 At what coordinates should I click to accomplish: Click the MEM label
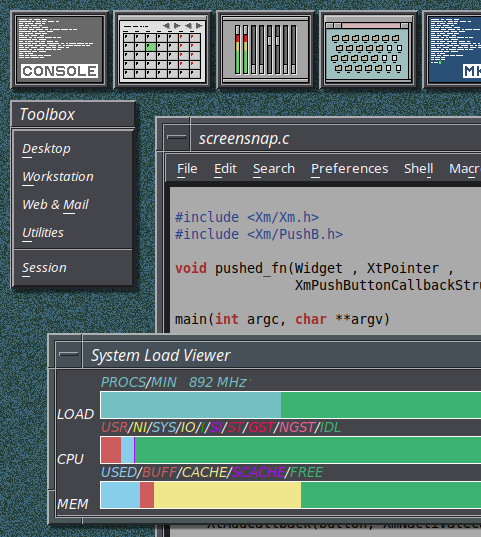click(x=73, y=504)
